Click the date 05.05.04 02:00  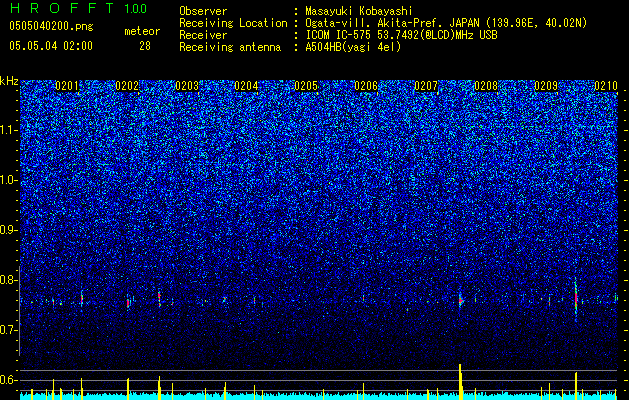(x=51, y=46)
